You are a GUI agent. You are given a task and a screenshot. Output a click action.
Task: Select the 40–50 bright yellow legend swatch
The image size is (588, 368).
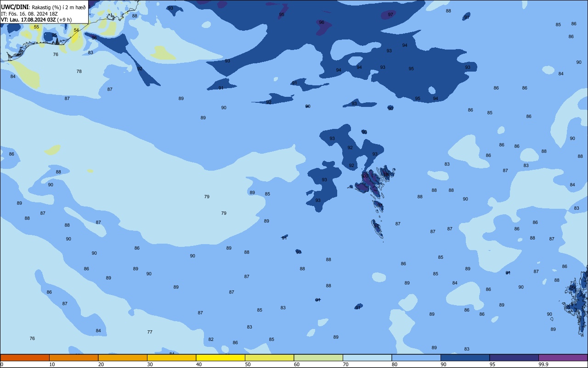[x=220, y=357]
